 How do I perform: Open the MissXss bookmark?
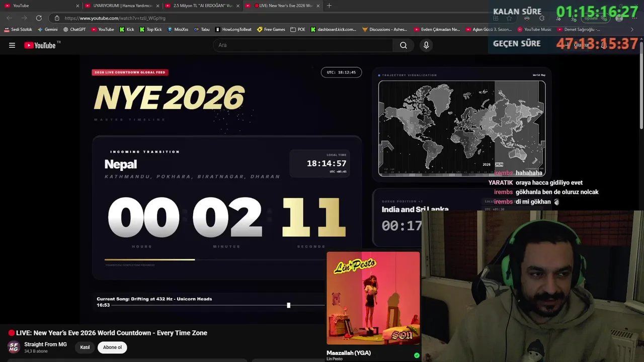178,30
